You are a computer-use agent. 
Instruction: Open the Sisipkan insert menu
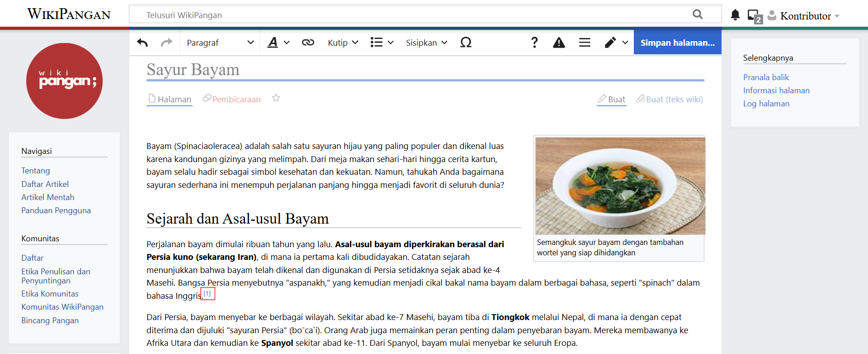pyautogui.click(x=426, y=43)
